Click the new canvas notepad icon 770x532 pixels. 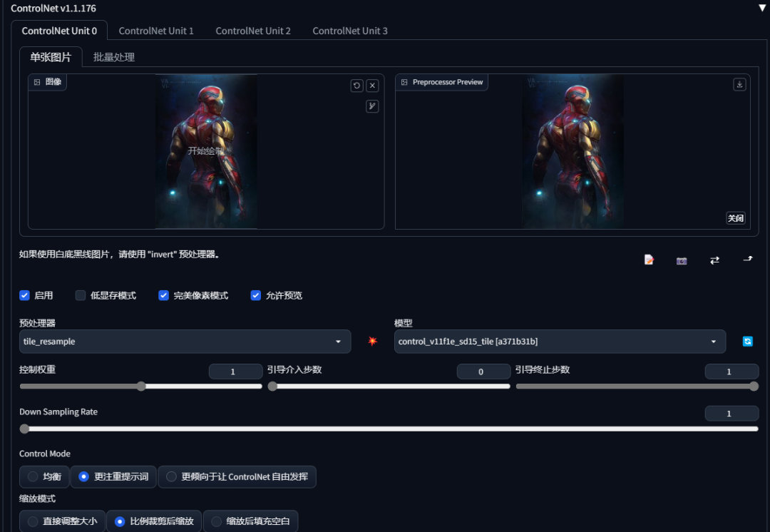pyautogui.click(x=650, y=260)
